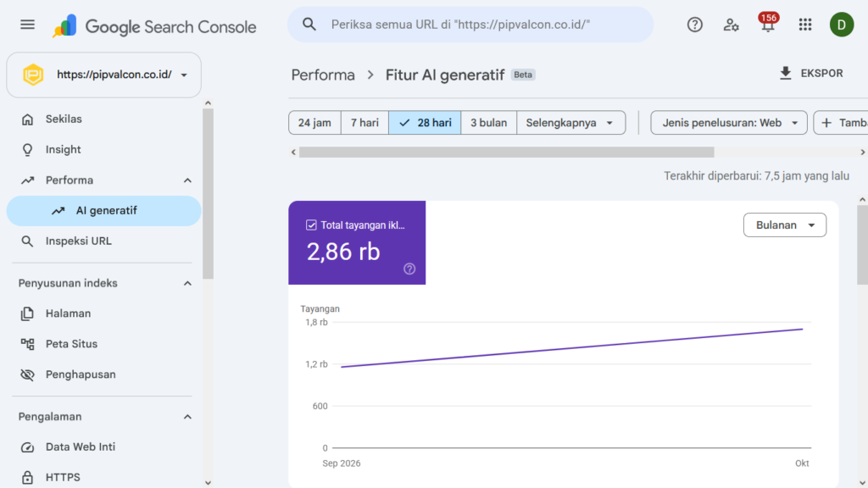The height and width of the screenshot is (488, 868).
Task: Click the plus icon to add filter
Action: point(826,123)
